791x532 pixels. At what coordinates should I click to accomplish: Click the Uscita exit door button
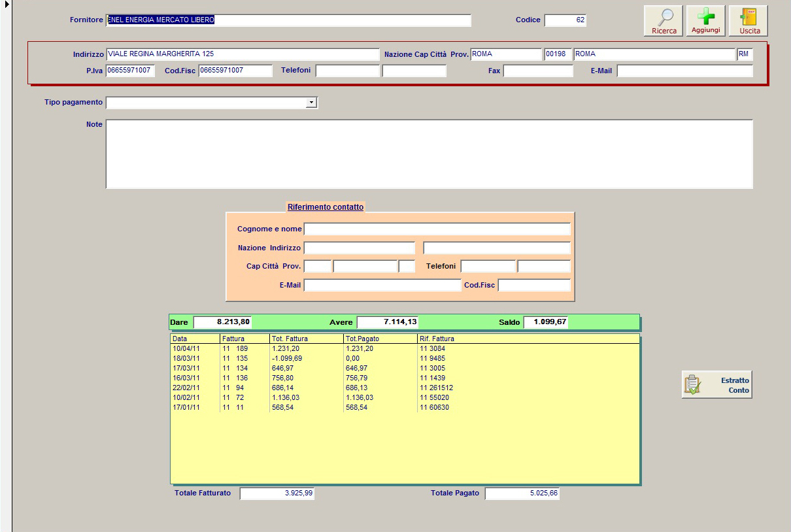point(749,21)
